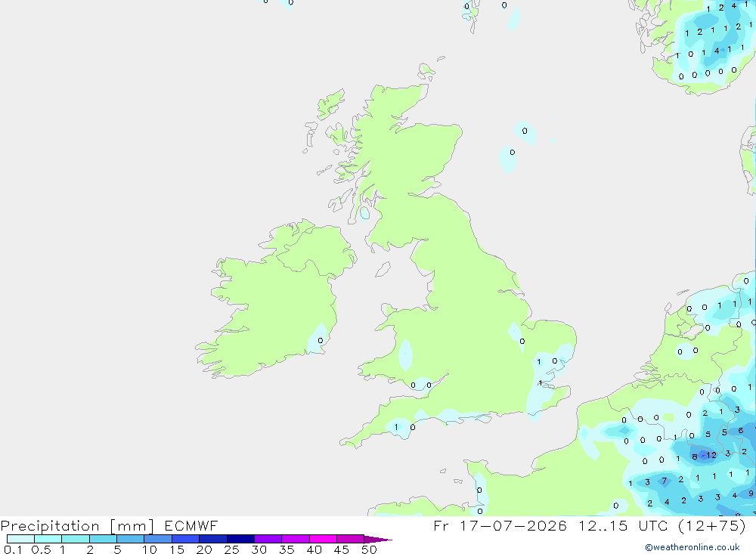Click the date "Fr 17-07-2026"
The height and width of the screenshot is (554, 756).
(500, 525)
